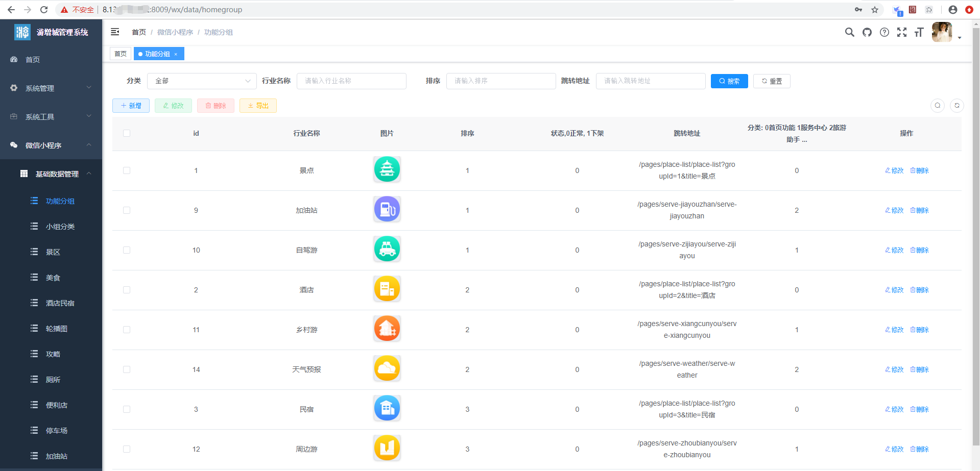Click the help question-mark icon
Viewport: 980px width, 471px height.
pyautogui.click(x=885, y=32)
